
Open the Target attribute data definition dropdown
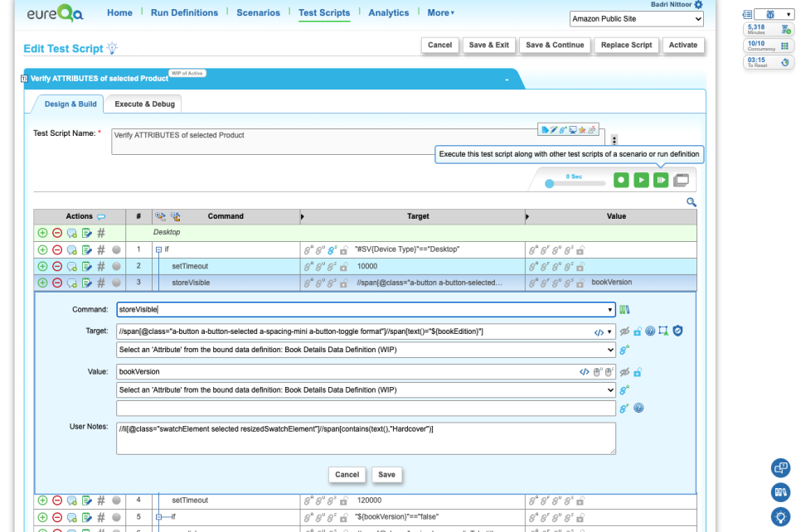366,350
